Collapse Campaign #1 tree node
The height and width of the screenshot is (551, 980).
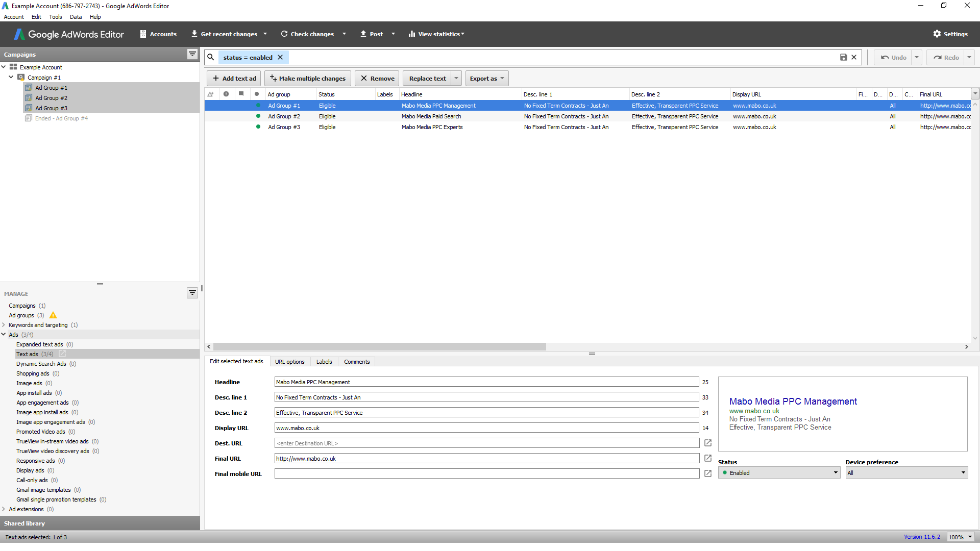(11, 77)
